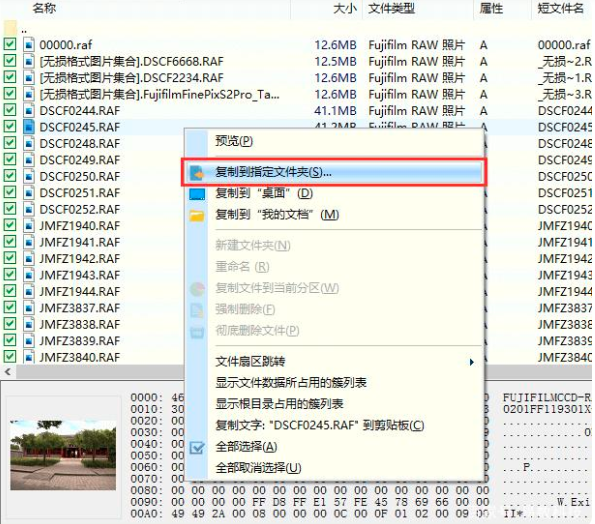The height and width of the screenshot is (524, 595).
Task: Choose 预览(P) from the context menu
Action: pos(234,141)
